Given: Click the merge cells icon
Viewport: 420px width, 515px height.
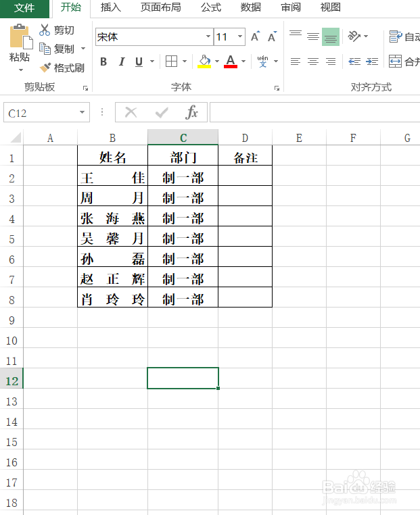Looking at the screenshot, I should tap(396, 61).
